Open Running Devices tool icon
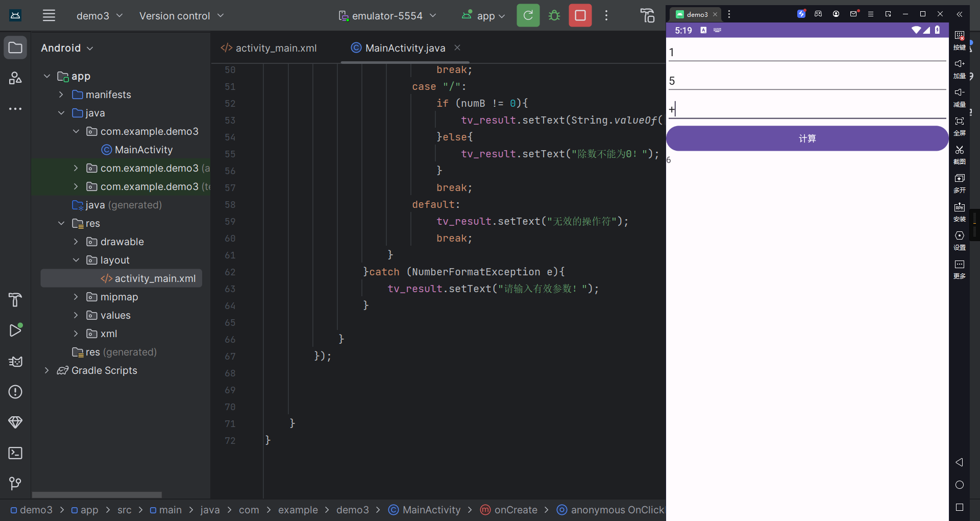Image resolution: width=980 pixels, height=521 pixels. click(x=648, y=15)
